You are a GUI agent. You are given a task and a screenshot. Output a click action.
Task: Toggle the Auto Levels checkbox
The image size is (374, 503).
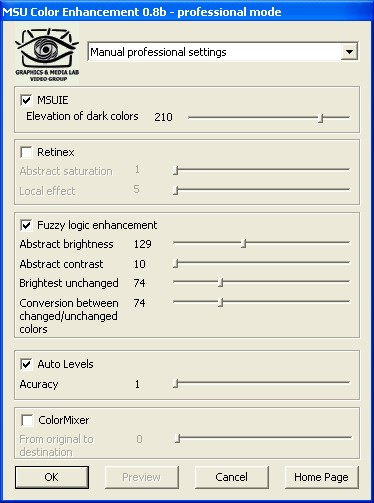pyautogui.click(x=26, y=364)
